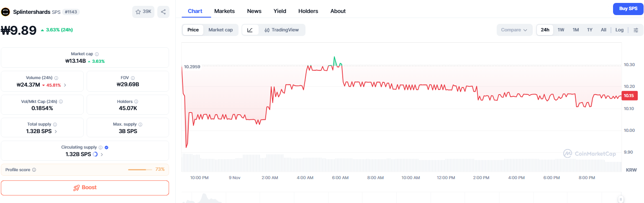Open the News tab
This screenshot has height=203, width=644.
pyautogui.click(x=254, y=11)
